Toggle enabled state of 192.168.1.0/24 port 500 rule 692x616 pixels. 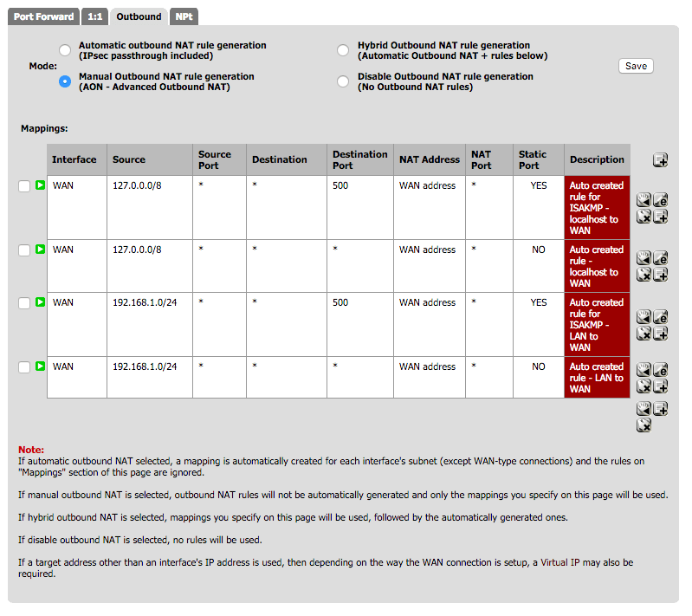point(40,302)
